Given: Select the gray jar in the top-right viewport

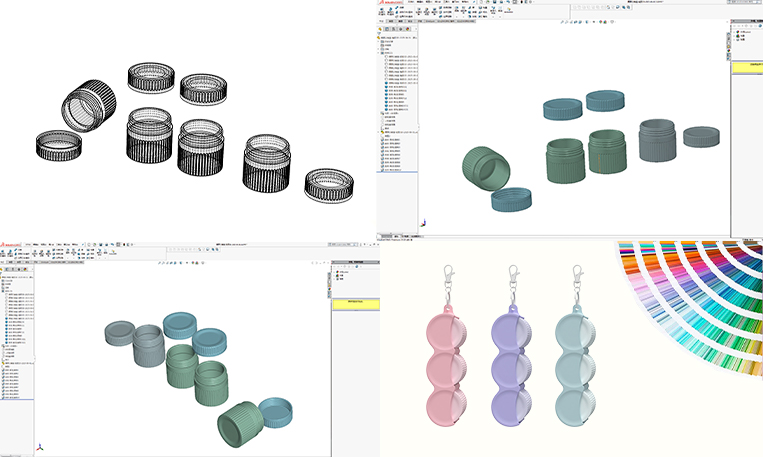Looking at the screenshot, I should (657, 140).
